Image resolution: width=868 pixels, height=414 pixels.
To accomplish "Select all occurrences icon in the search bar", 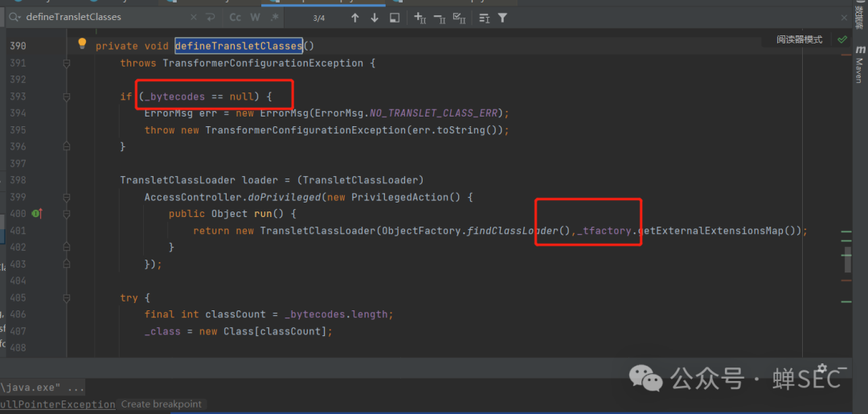I will click(x=459, y=18).
